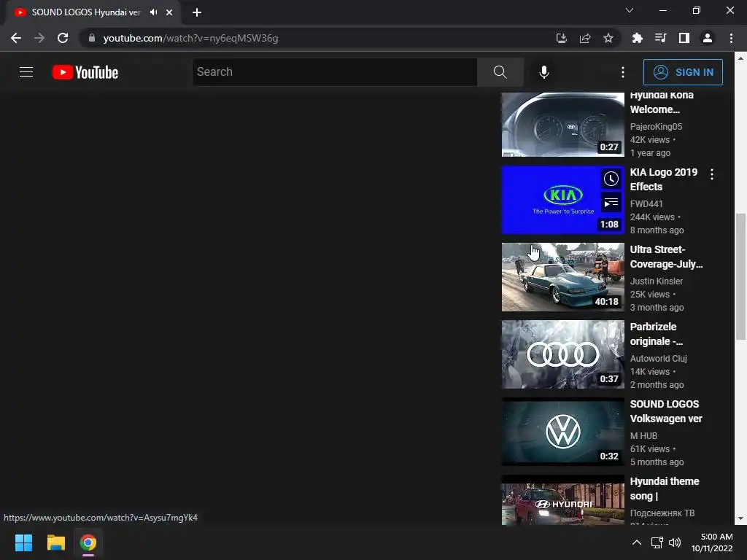The height and width of the screenshot is (560, 747).
Task: Open the title Parbrizele originale
Action: pyautogui.click(x=656, y=334)
